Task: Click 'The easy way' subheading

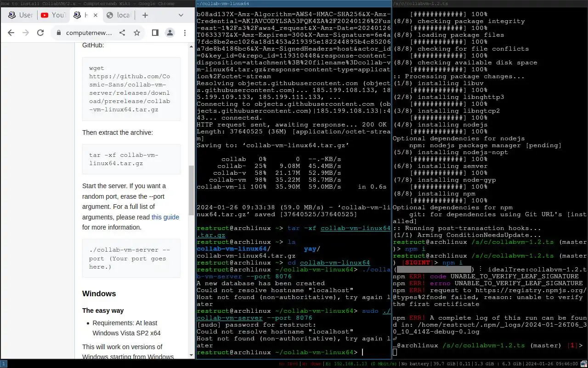Action: [x=103, y=310]
